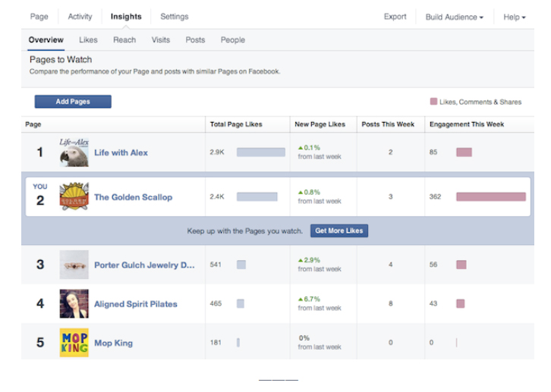Viewport: 551px width, 392px height.
Task: Open the Mop King page link
Action: [x=114, y=343]
